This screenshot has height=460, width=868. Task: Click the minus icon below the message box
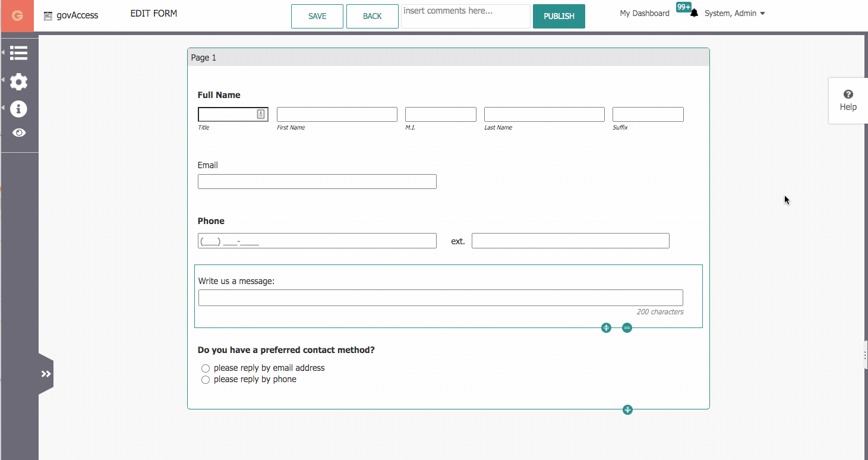coord(627,327)
